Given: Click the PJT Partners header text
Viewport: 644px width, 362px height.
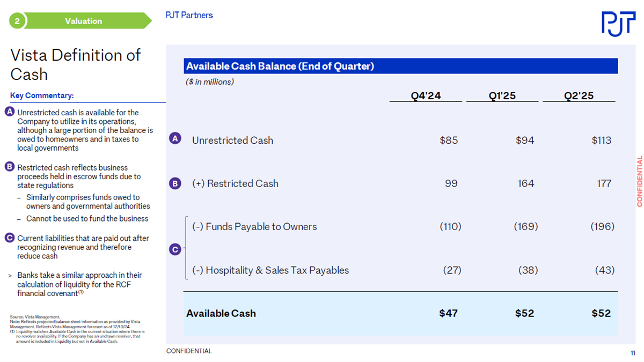Looking at the screenshot, I should pyautogui.click(x=189, y=15).
